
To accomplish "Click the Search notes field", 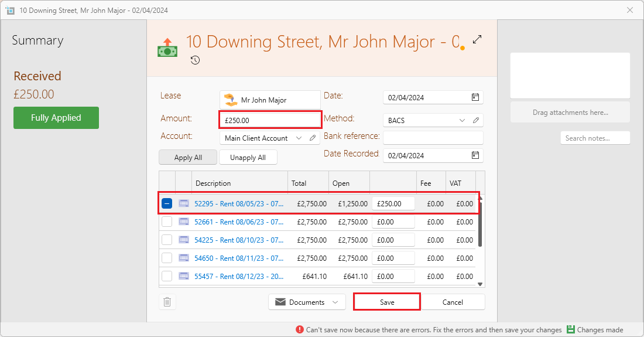I will (595, 138).
